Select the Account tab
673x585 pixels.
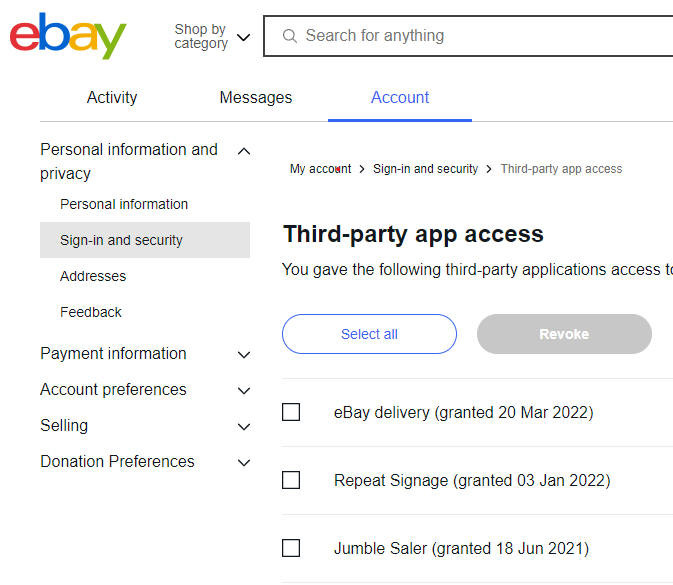pos(400,97)
